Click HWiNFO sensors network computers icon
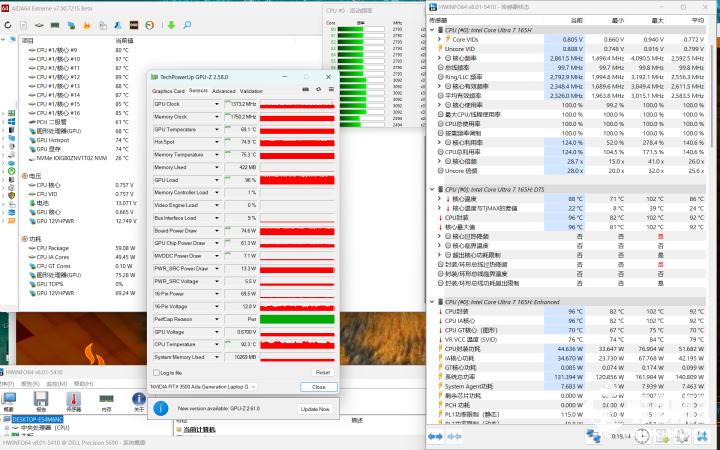This screenshot has height=450, width=720. pos(594,436)
